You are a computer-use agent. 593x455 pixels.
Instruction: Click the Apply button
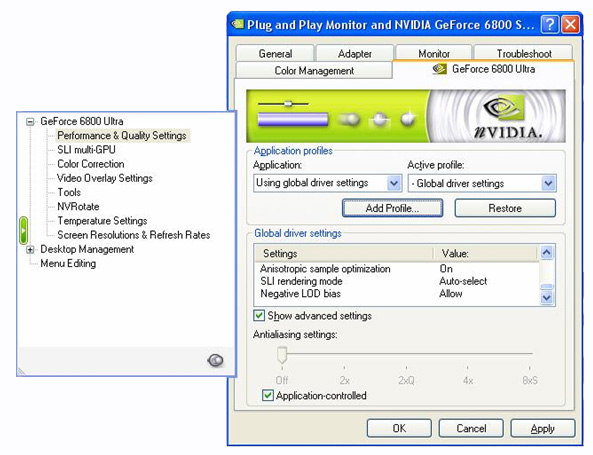[543, 428]
